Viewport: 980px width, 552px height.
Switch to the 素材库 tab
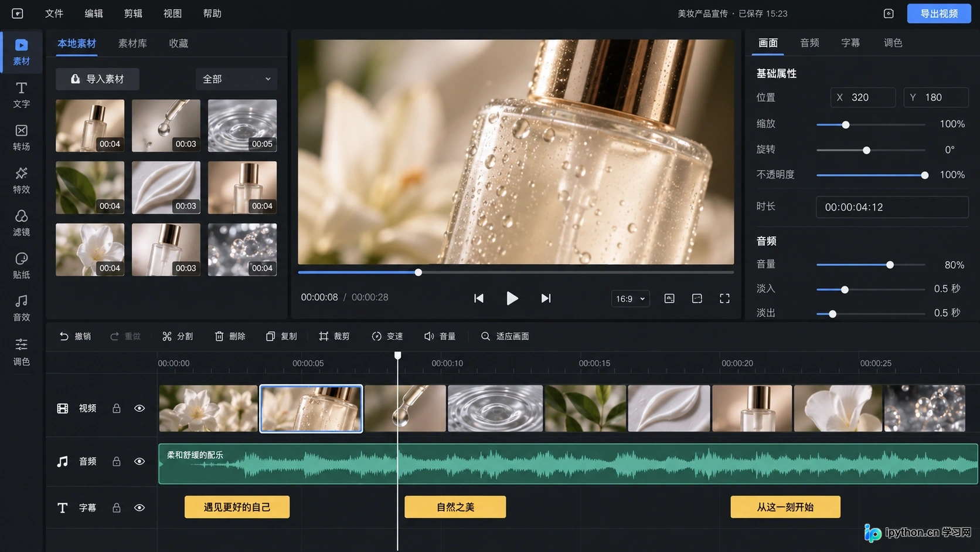click(x=132, y=43)
